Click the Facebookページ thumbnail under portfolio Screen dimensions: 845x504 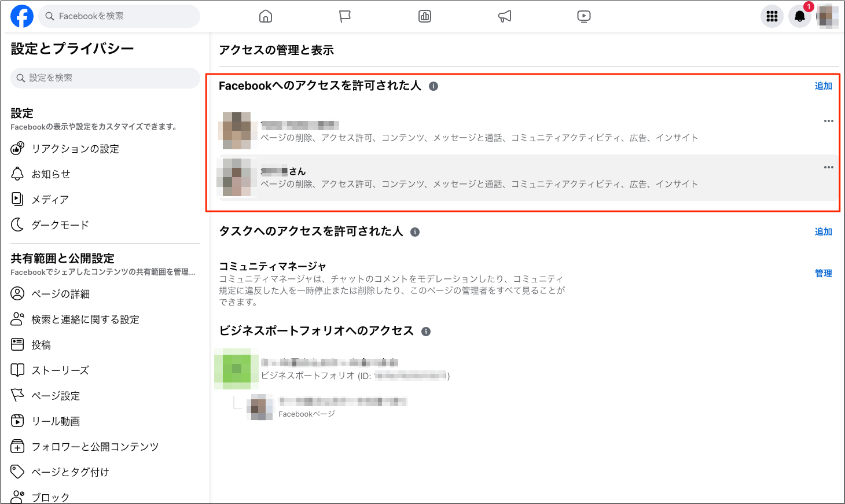click(x=260, y=407)
